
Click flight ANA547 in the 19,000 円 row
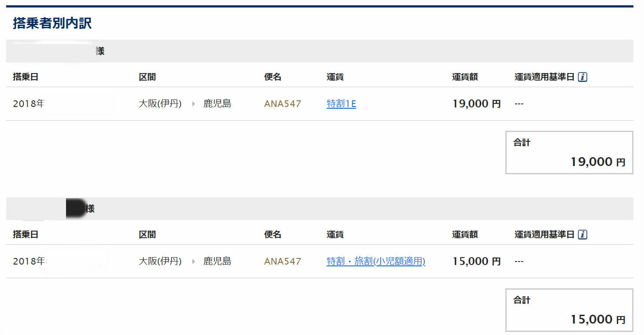pos(283,104)
